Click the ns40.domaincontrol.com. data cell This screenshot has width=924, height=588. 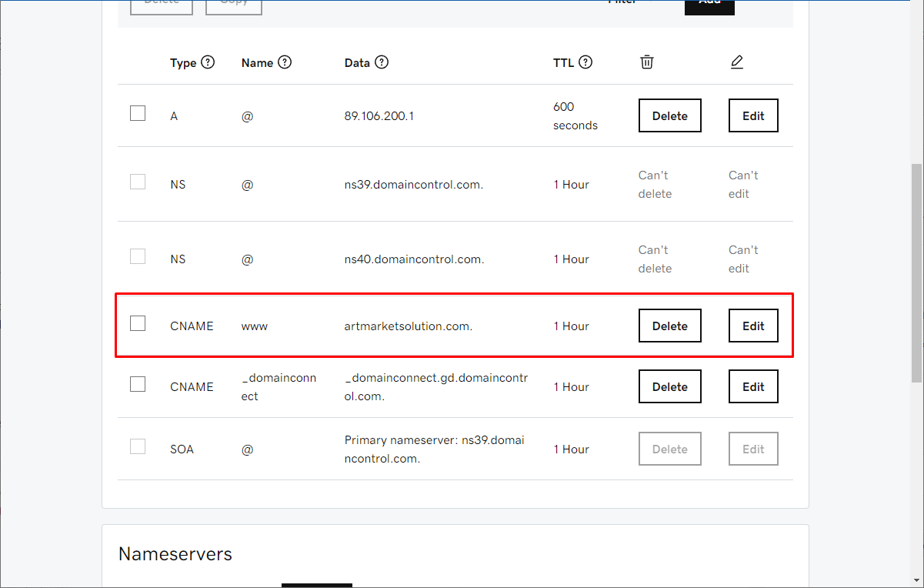pos(414,259)
